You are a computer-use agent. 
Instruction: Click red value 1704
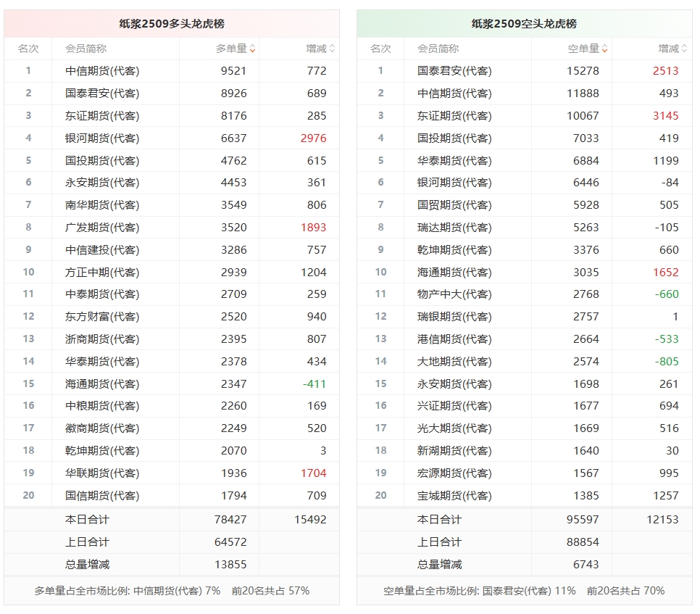[x=313, y=473]
